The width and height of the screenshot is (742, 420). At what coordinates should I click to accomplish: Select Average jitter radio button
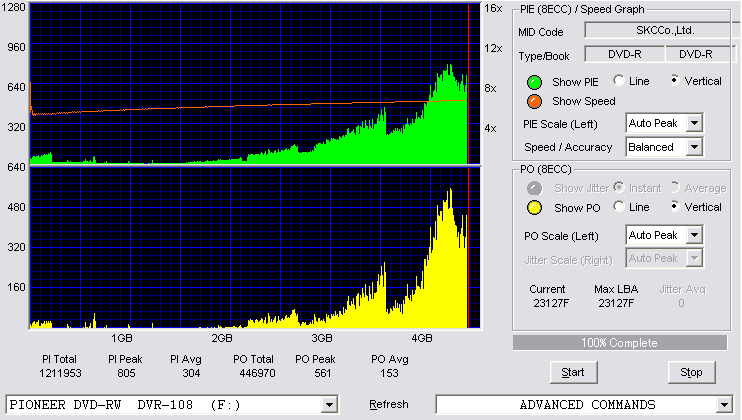point(675,187)
